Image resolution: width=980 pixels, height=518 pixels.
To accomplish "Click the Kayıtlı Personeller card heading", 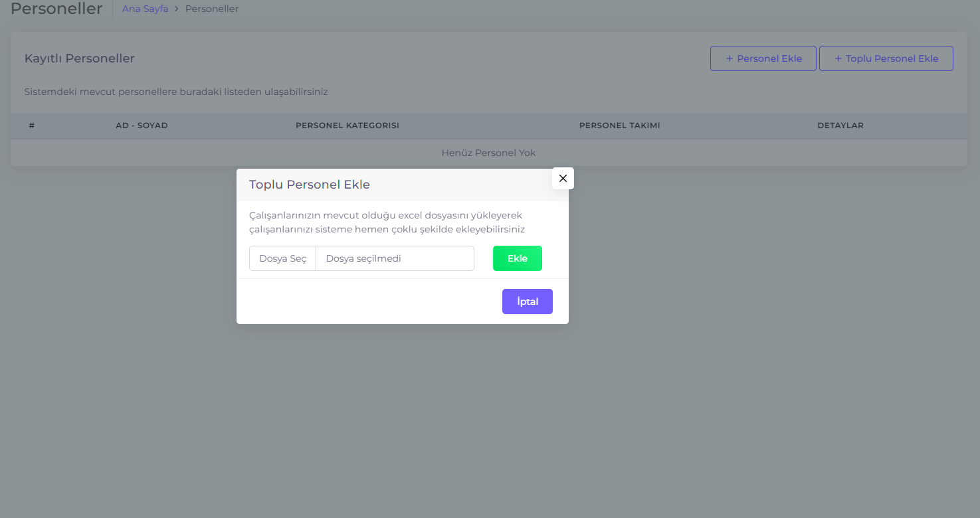I will point(79,58).
